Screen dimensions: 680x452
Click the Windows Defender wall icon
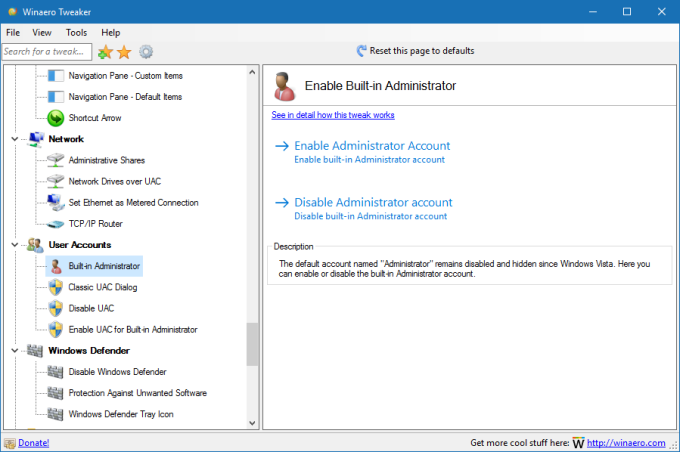click(35, 350)
